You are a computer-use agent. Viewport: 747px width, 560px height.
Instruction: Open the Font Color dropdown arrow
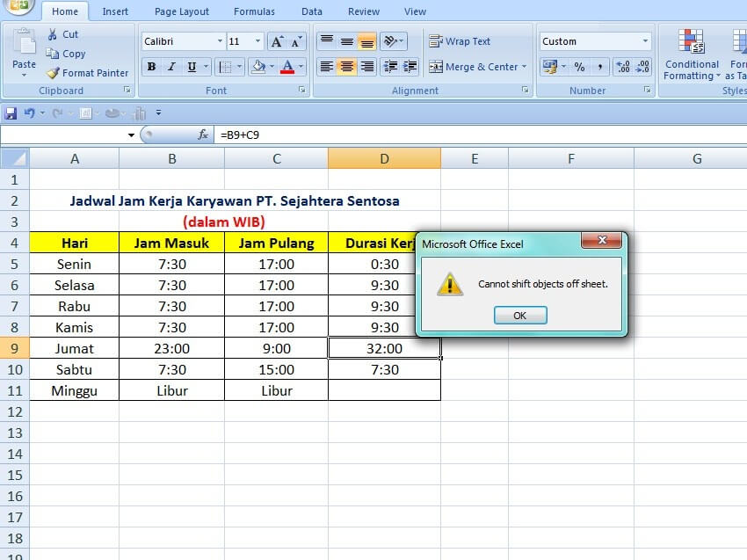click(x=299, y=67)
